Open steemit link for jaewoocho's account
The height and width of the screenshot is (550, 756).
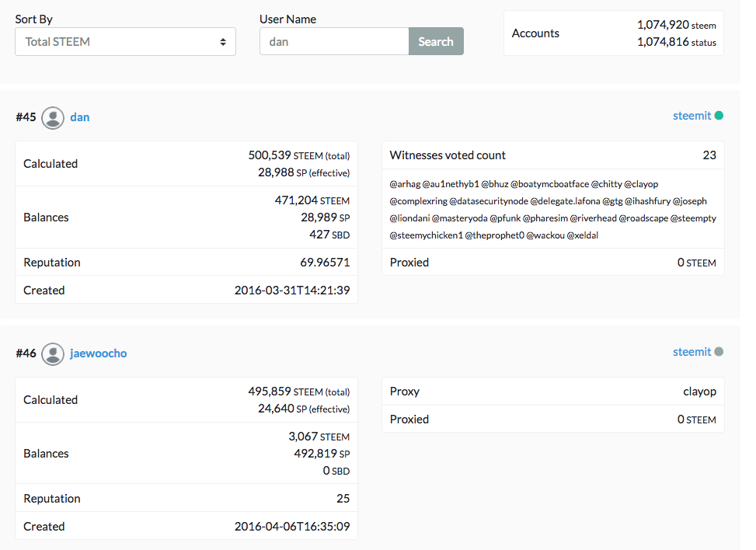pyautogui.click(x=692, y=352)
